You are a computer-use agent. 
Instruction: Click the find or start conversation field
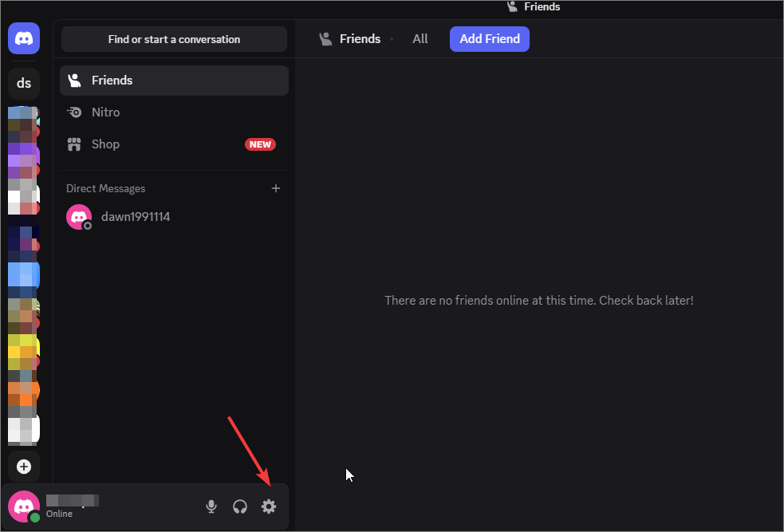point(174,38)
